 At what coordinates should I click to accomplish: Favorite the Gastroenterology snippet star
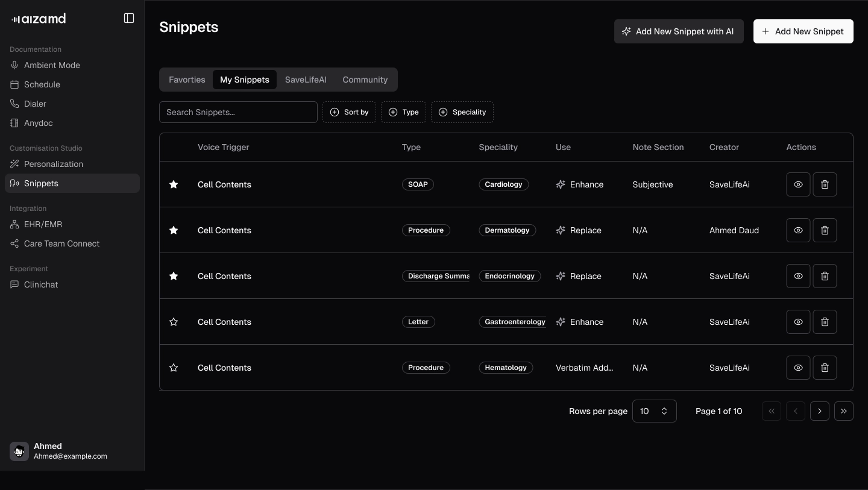coord(174,322)
